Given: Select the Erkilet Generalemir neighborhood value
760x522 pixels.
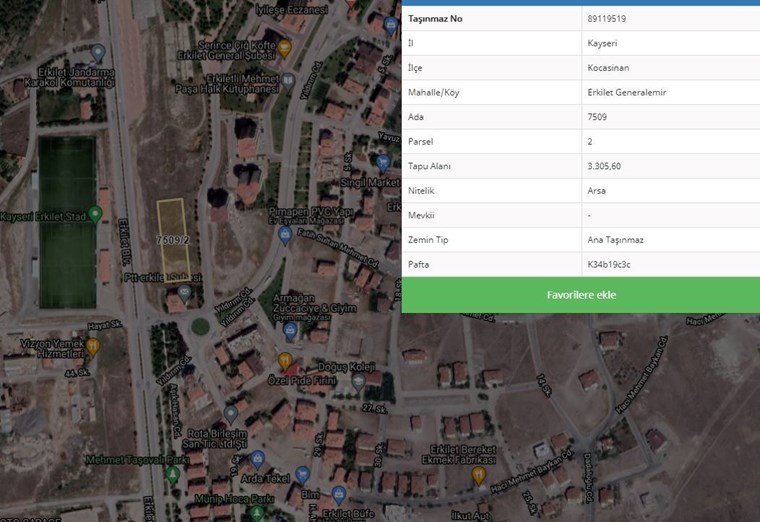Looking at the screenshot, I should 627,93.
